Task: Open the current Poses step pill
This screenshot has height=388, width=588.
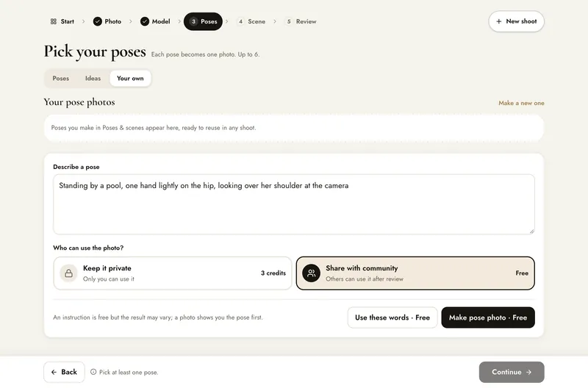Action: pos(203,21)
